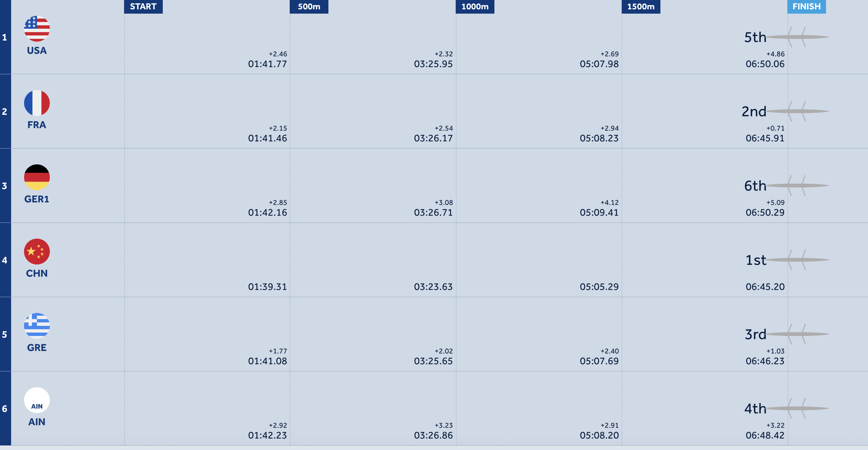Screen dimensions: 868x450
Task: Select the 3rd place Greece boat icon
Action: (798, 334)
